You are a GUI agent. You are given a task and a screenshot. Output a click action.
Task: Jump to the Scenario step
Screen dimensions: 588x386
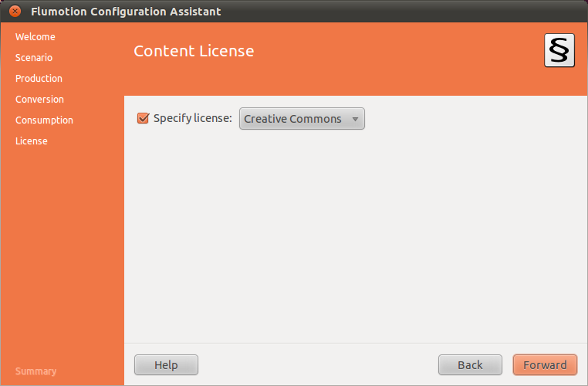[x=34, y=58]
